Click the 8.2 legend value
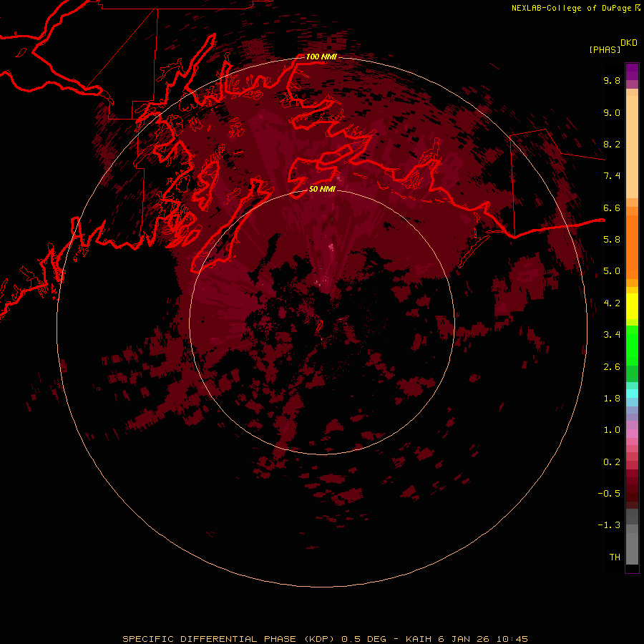 pyautogui.click(x=612, y=144)
